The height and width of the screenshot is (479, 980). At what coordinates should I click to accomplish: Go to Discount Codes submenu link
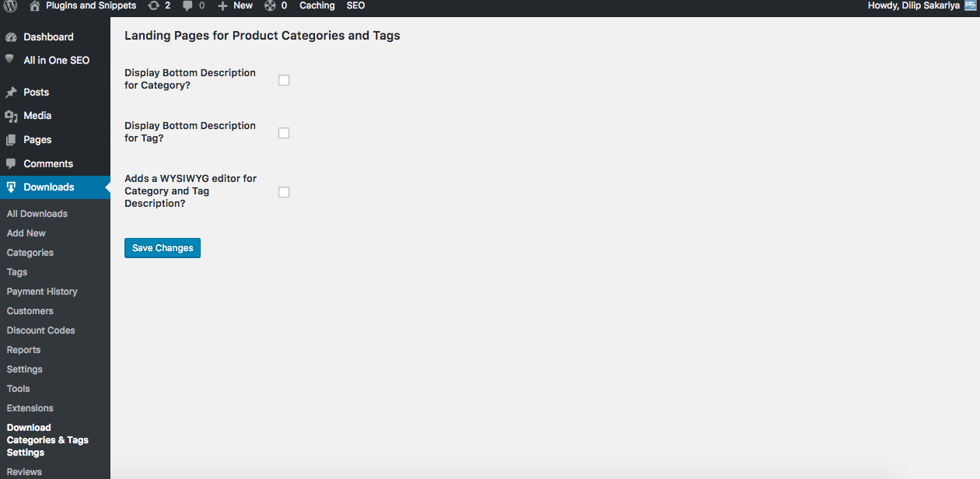click(40, 330)
